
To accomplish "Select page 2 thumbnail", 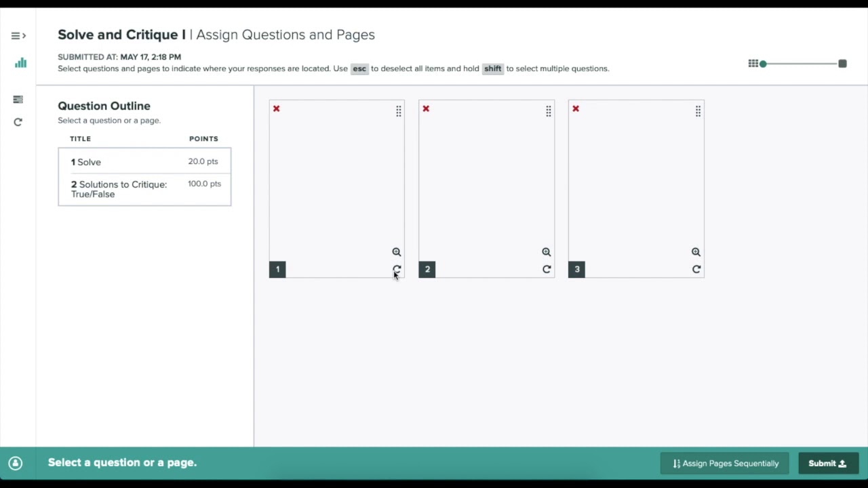I will (x=487, y=189).
